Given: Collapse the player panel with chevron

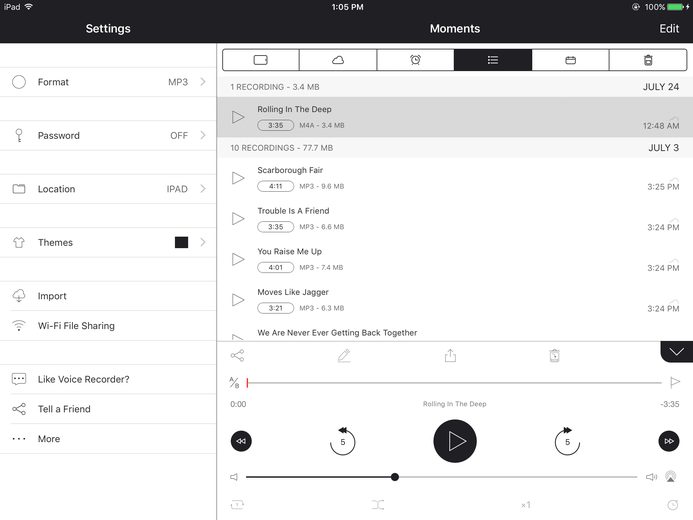Looking at the screenshot, I should (x=677, y=352).
